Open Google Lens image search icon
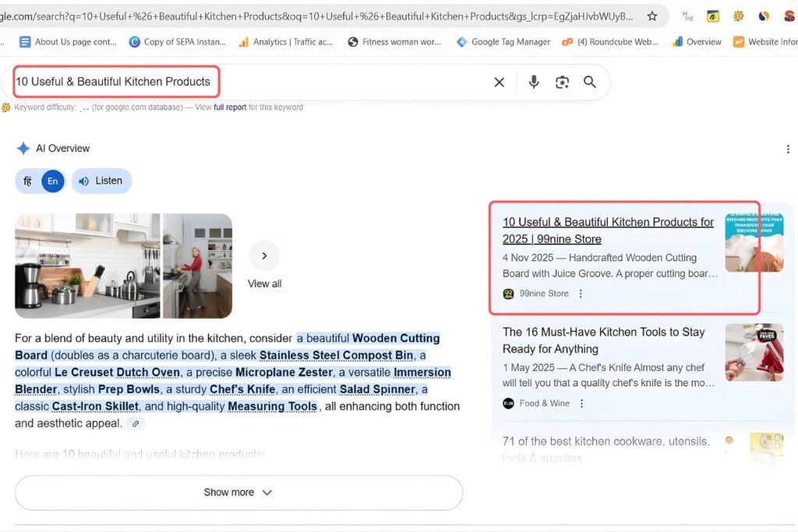798x532 pixels. pyautogui.click(x=563, y=81)
